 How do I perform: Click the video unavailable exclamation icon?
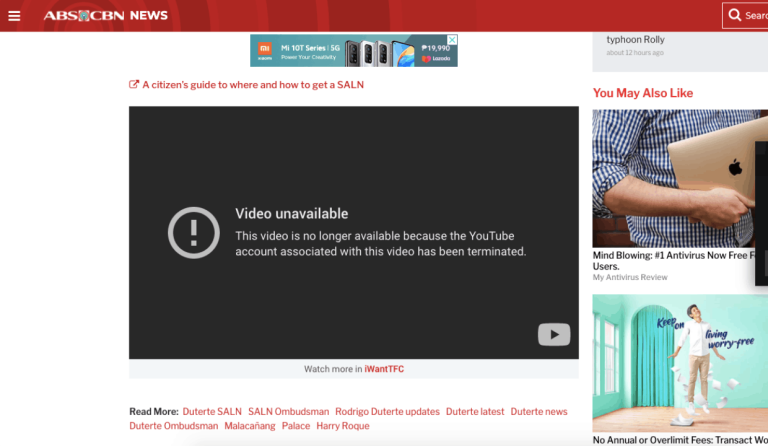click(193, 233)
